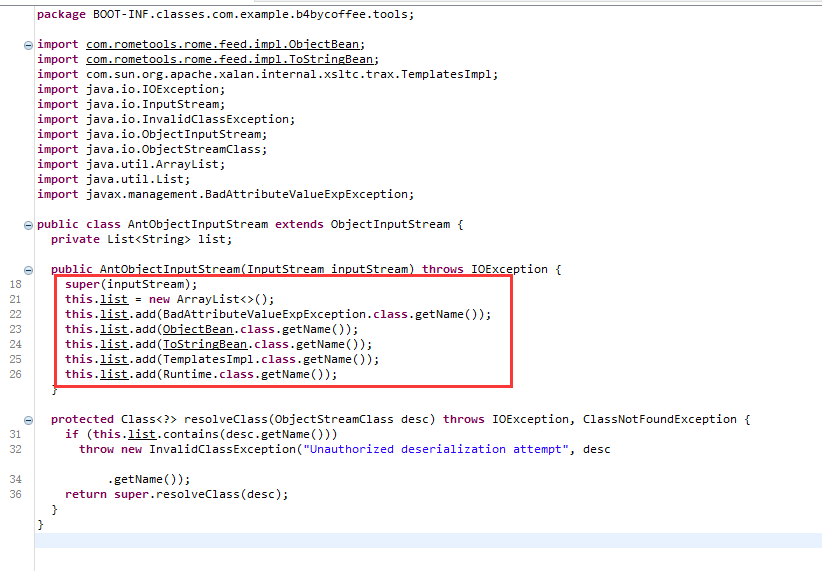Screen dimensions: 822x571
Task: Follow the ObjectBean link on line 23
Action: [198, 329]
